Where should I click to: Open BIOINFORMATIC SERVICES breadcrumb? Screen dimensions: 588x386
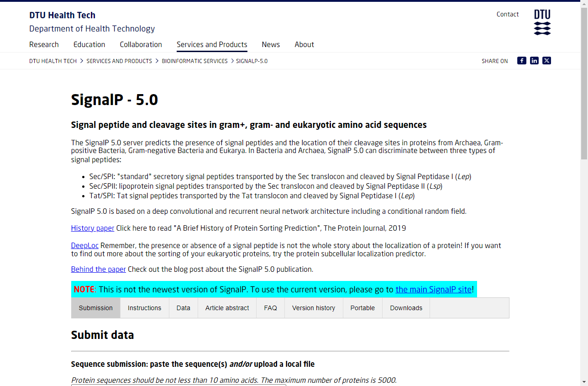click(x=194, y=61)
